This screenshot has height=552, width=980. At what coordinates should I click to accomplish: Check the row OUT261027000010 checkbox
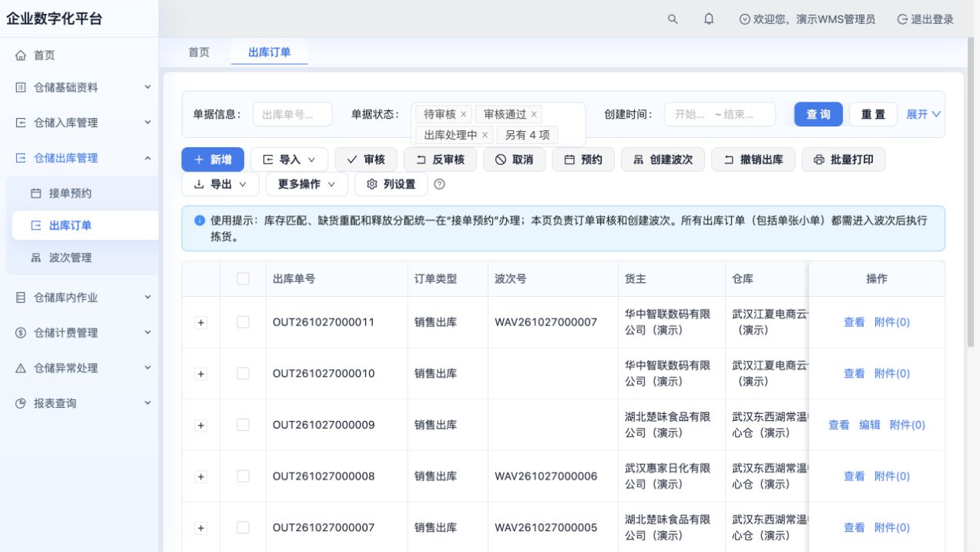[x=243, y=373]
